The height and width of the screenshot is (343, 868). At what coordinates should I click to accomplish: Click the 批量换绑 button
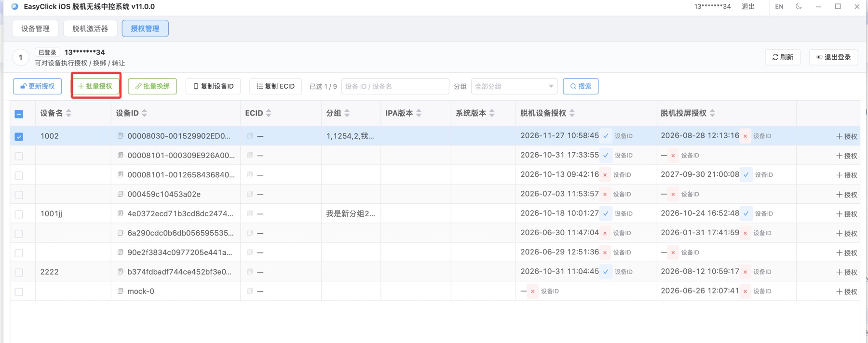(152, 86)
